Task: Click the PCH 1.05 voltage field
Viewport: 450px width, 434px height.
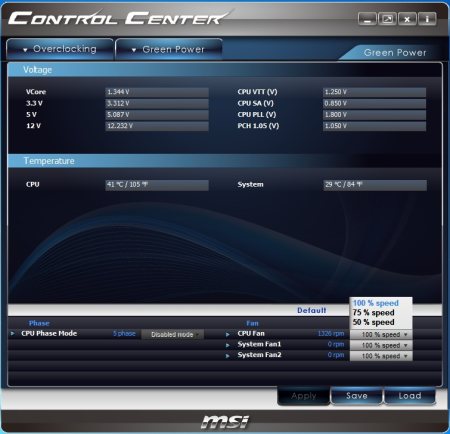Action: (374, 126)
